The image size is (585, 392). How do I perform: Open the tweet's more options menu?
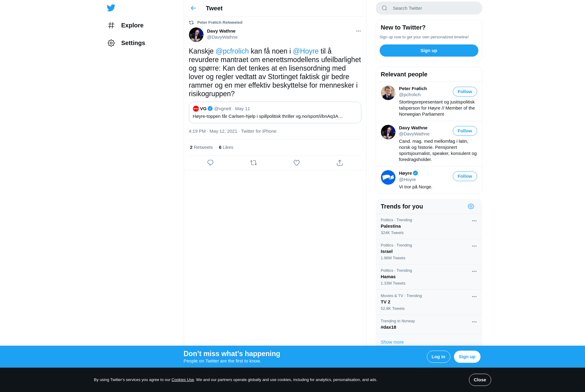click(358, 31)
